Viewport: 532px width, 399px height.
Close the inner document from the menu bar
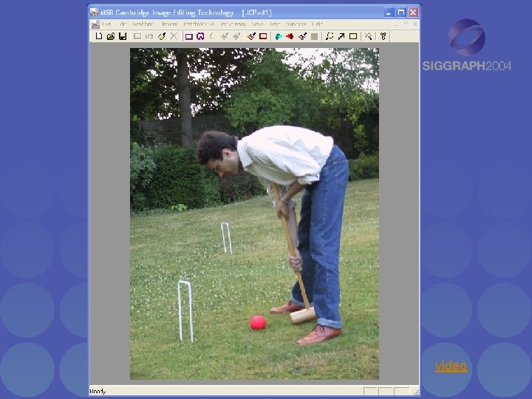(415, 24)
